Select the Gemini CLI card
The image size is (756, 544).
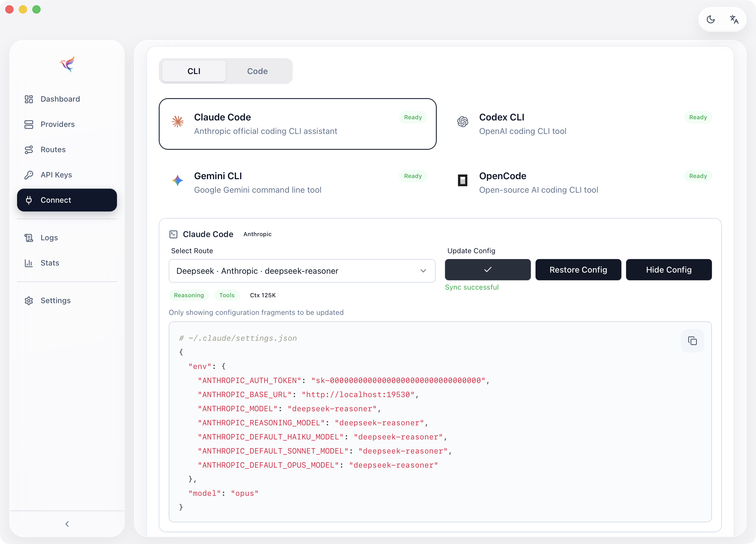click(x=298, y=182)
